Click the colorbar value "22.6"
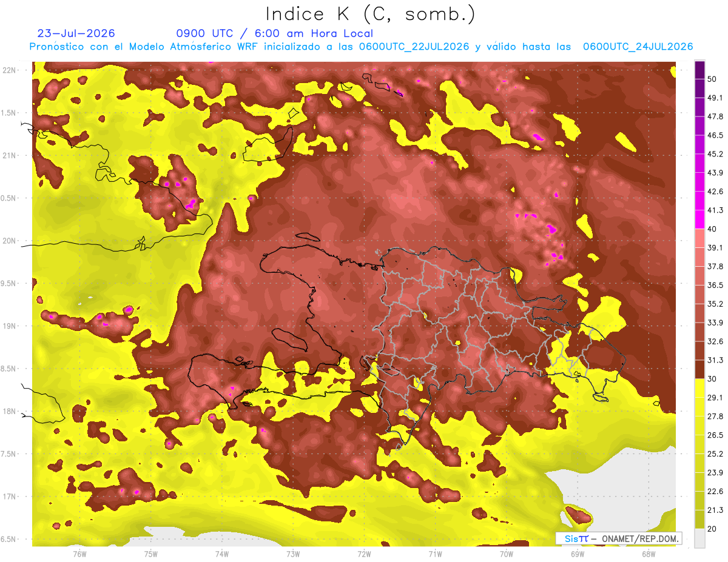The height and width of the screenshot is (562, 728). [716, 492]
